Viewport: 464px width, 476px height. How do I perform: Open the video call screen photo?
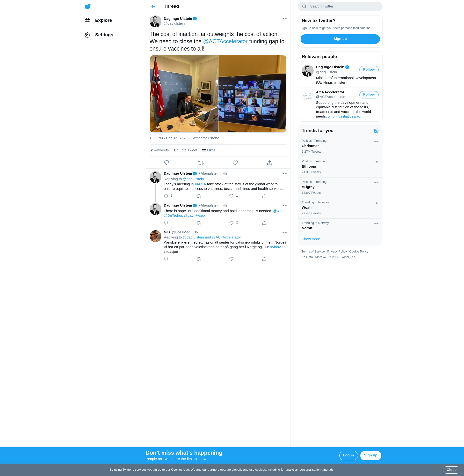(x=253, y=94)
